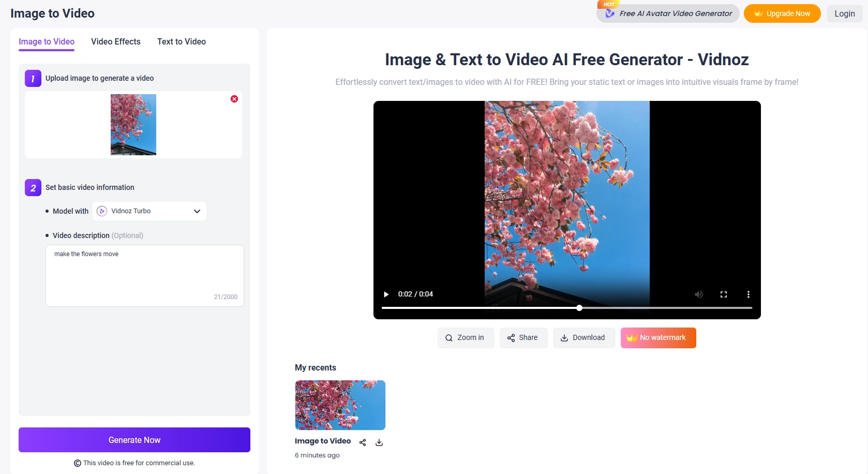Click the No watermark button
868x474 pixels.
tap(658, 337)
